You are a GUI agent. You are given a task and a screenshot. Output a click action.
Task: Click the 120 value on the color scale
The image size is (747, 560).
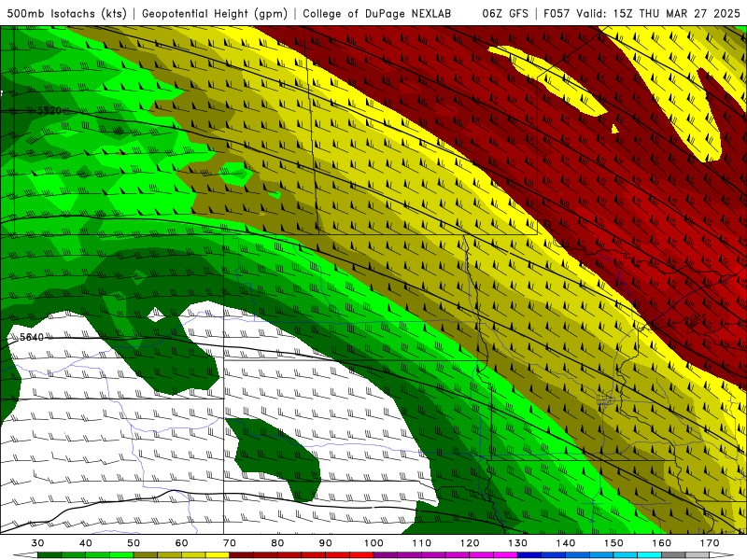point(470,543)
